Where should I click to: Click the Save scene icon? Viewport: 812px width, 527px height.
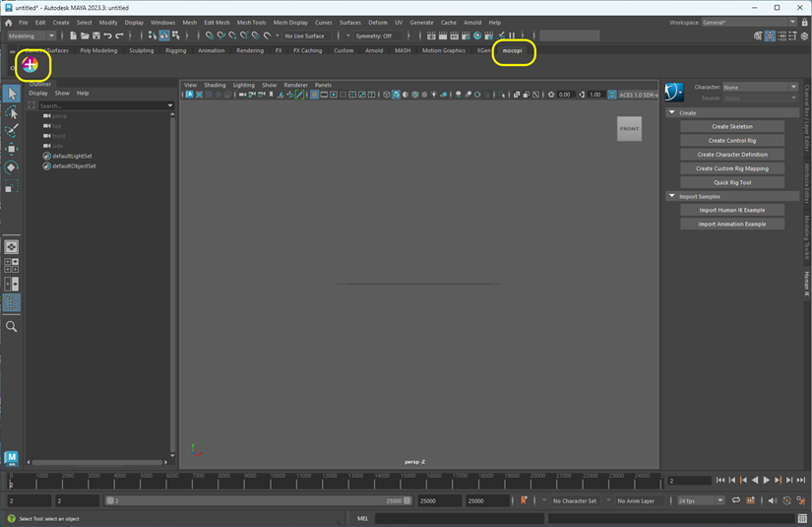tap(98, 35)
